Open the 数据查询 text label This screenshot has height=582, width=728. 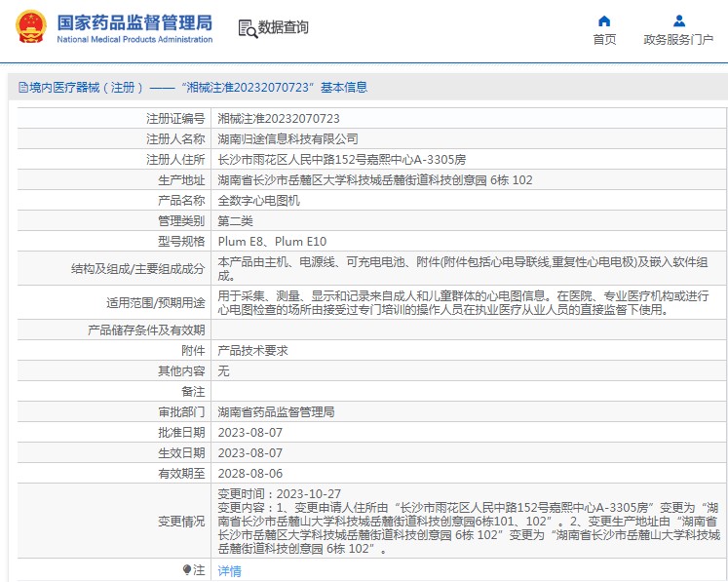[284, 28]
